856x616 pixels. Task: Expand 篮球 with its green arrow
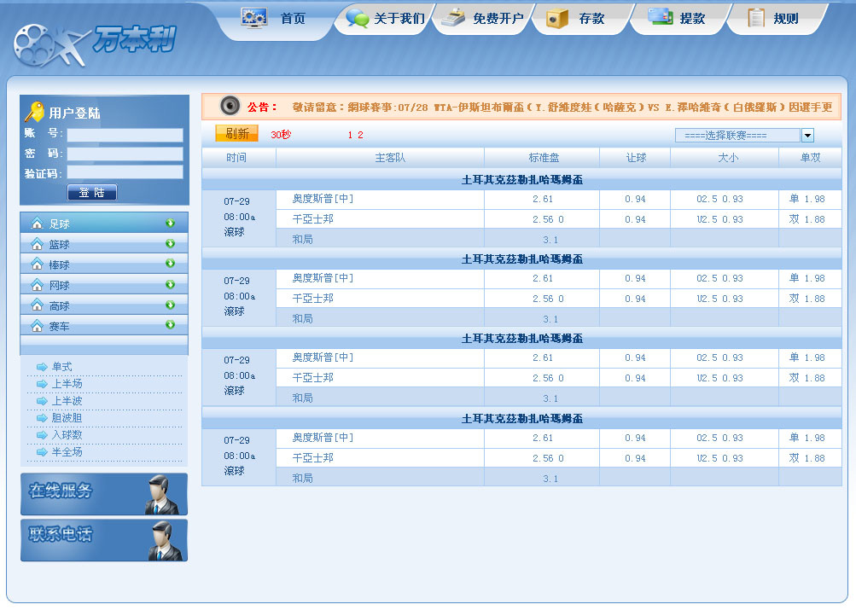pos(171,243)
